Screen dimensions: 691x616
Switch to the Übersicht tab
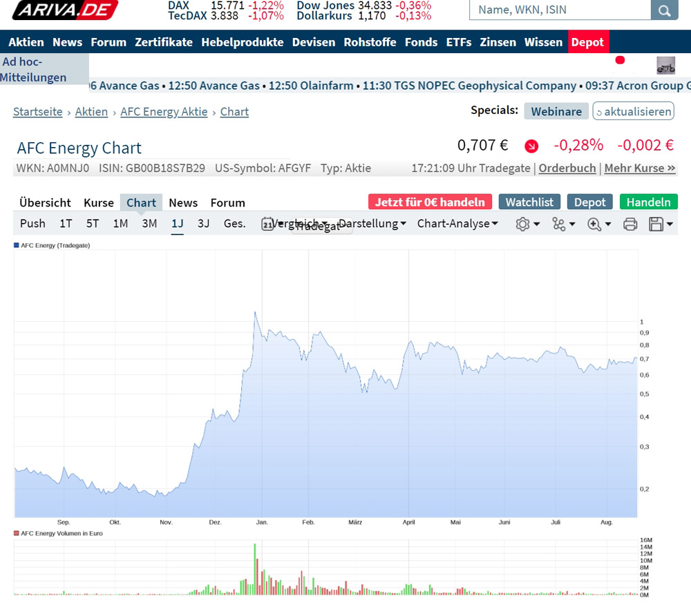(x=45, y=203)
